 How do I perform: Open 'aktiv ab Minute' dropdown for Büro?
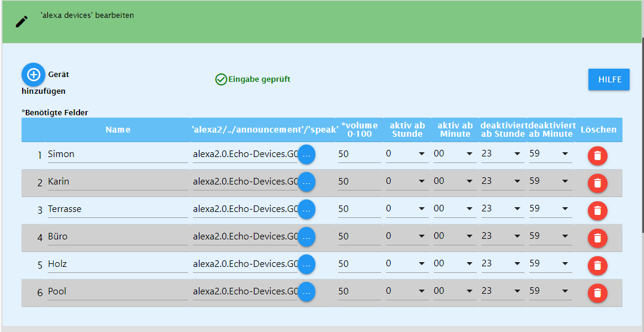pos(455,236)
